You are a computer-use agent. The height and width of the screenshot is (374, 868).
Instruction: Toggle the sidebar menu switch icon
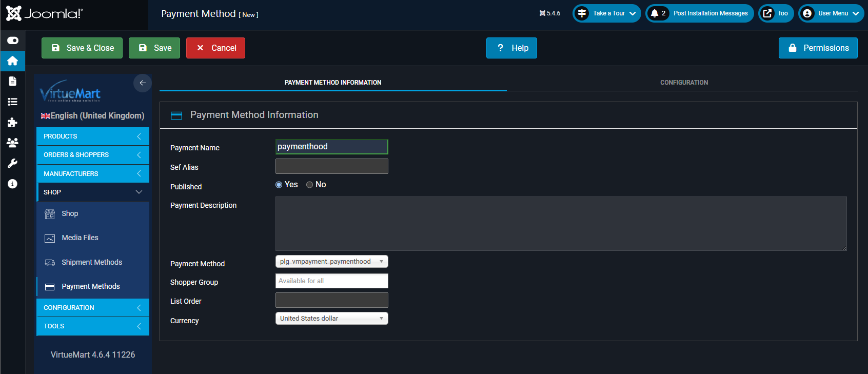[x=13, y=40]
